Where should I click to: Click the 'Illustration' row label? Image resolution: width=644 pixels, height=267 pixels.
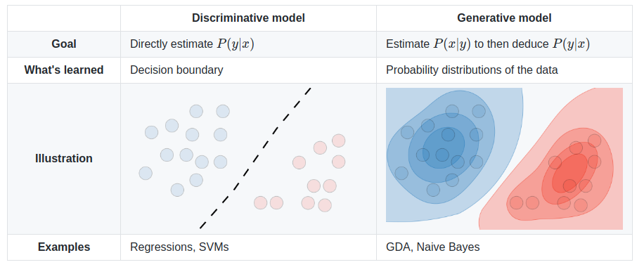[x=64, y=159]
